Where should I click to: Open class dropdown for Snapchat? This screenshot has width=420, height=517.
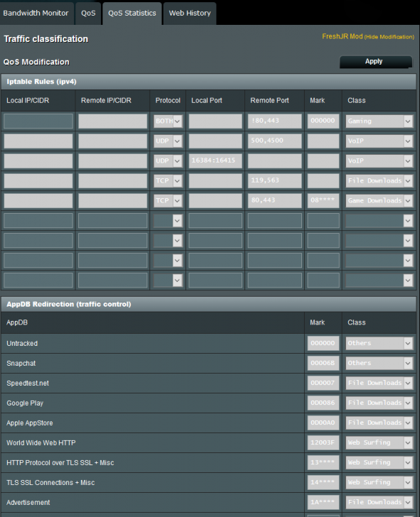click(x=379, y=363)
